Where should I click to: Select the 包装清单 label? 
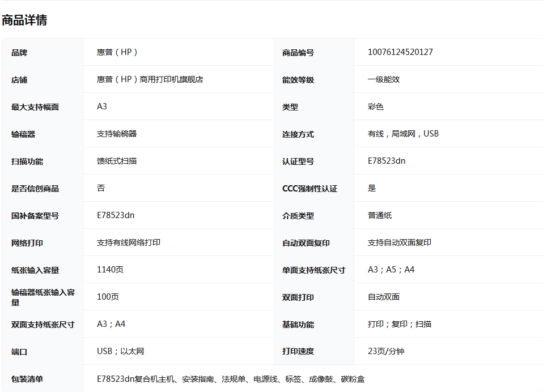tap(27, 379)
